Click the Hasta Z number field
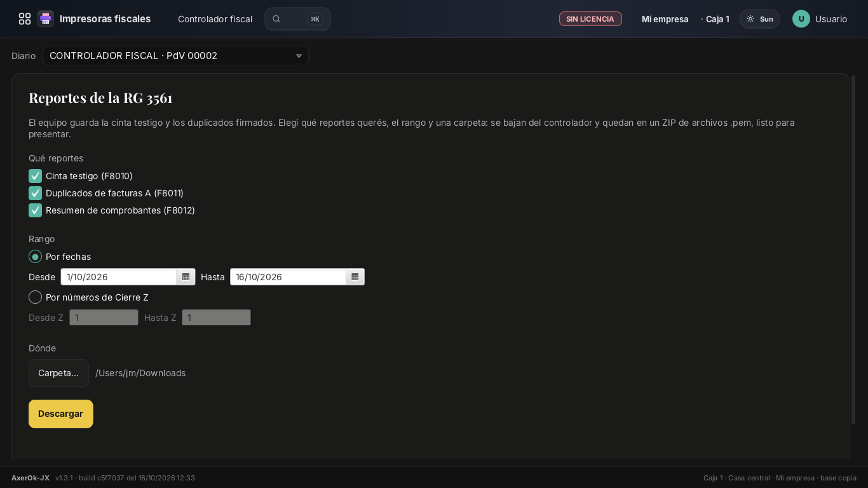The image size is (868, 488). pyautogui.click(x=216, y=318)
